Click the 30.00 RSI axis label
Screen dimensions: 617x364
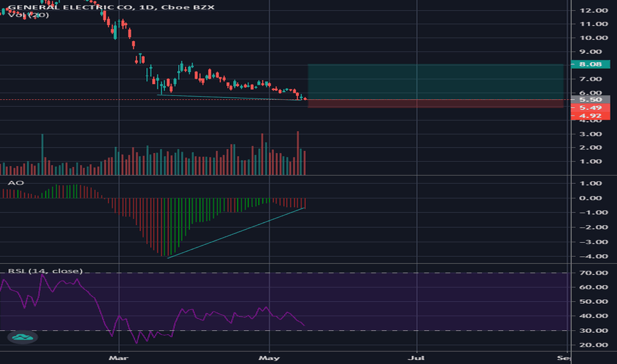tap(593, 330)
